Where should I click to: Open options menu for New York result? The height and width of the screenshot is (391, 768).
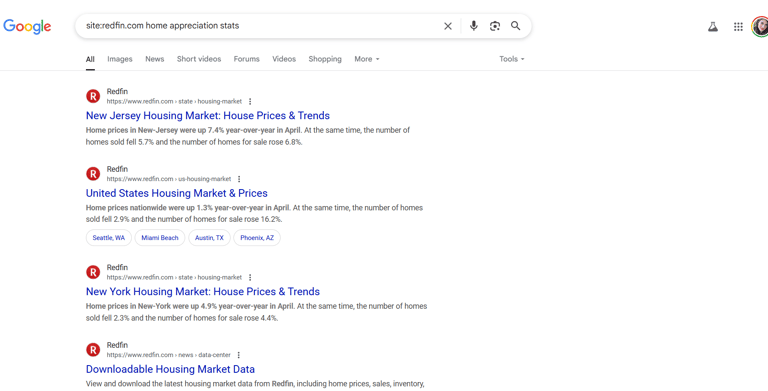250,277
